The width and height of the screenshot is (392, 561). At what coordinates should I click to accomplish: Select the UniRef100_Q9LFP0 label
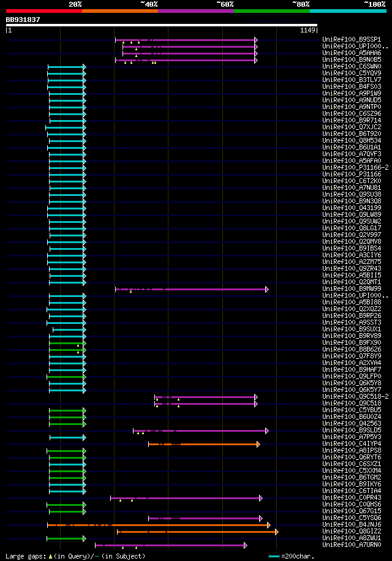pos(352,377)
